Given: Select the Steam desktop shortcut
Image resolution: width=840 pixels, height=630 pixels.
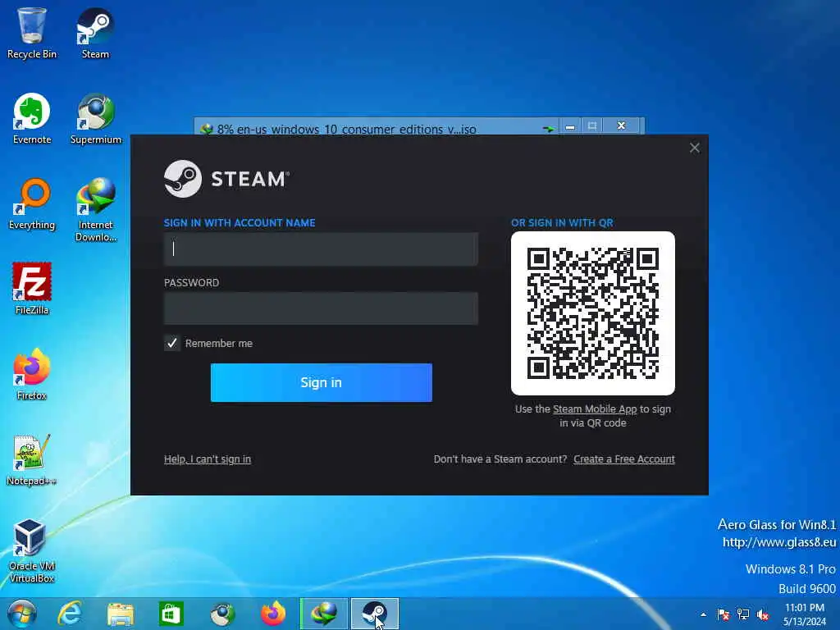Looking at the screenshot, I should pyautogui.click(x=95, y=33).
